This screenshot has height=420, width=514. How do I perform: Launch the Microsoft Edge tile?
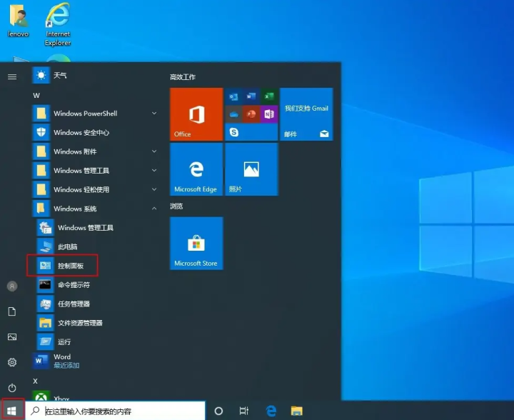196,169
